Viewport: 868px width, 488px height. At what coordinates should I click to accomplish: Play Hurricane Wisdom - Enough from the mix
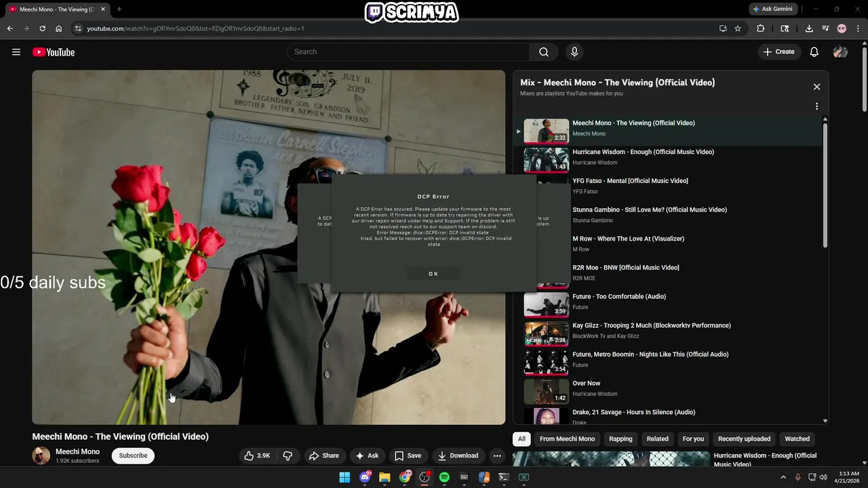668,160
